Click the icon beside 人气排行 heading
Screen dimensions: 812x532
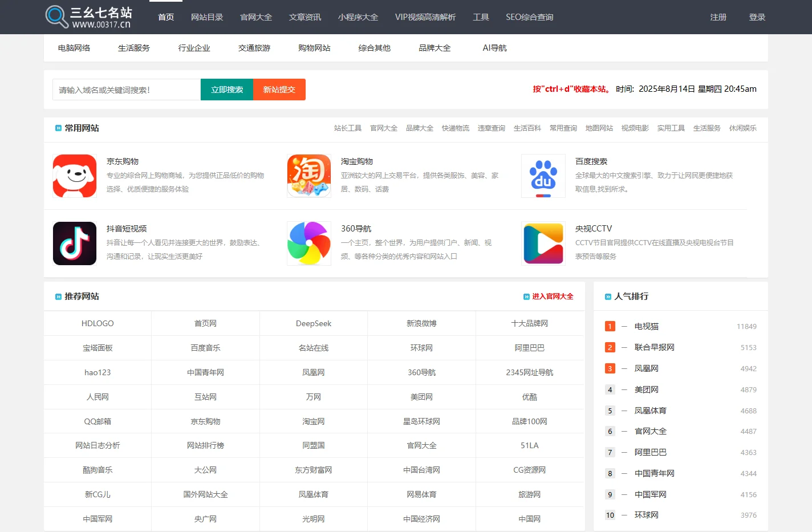608,297
